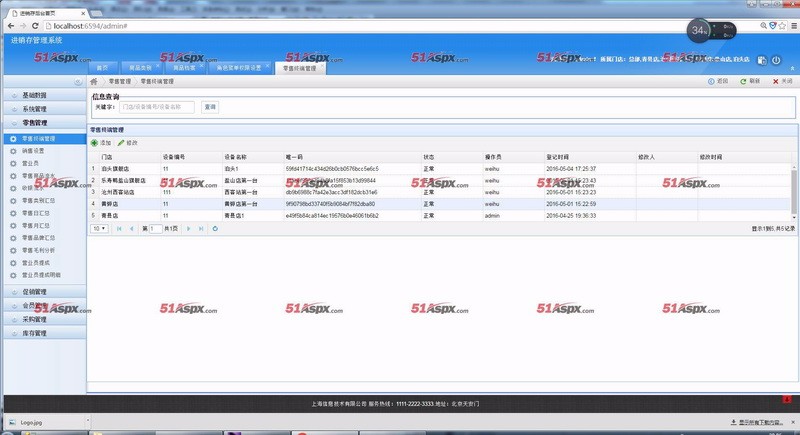
Task: Select the row for 乐寿鸭盐山旗舰店
Action: [x=441, y=181]
